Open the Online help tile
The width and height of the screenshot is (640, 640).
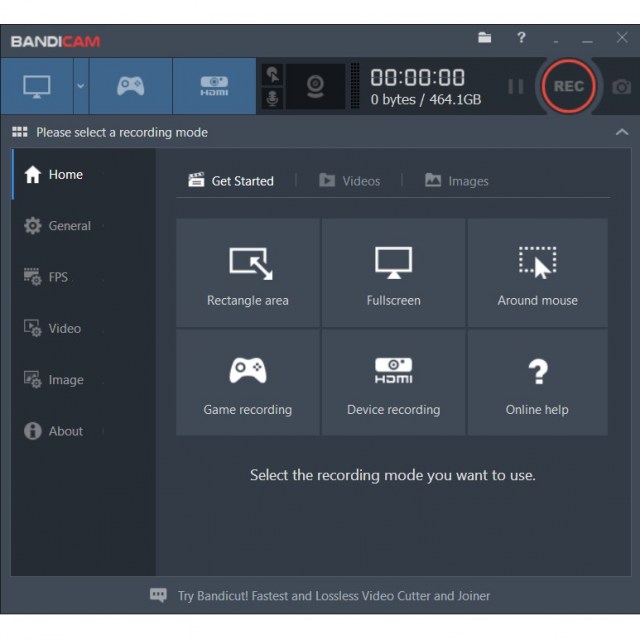[x=538, y=382]
